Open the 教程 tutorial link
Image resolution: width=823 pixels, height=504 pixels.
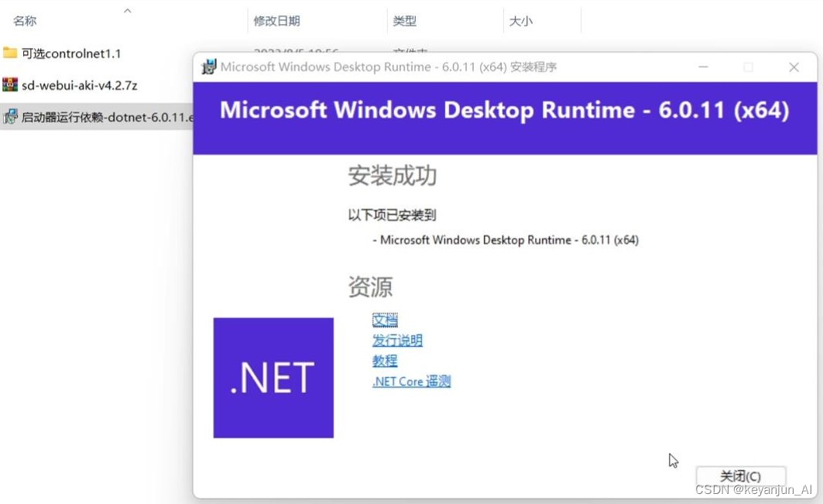coord(385,361)
